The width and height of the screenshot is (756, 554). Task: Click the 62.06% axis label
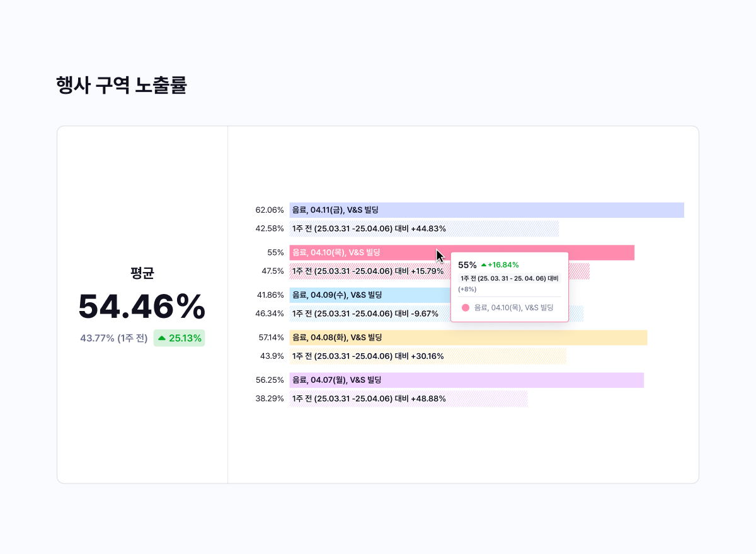point(270,210)
